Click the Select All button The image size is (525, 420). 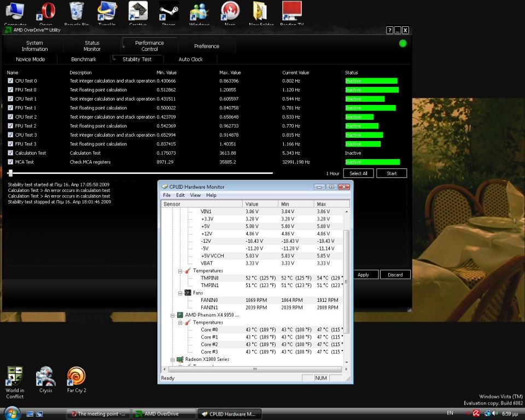[358, 173]
